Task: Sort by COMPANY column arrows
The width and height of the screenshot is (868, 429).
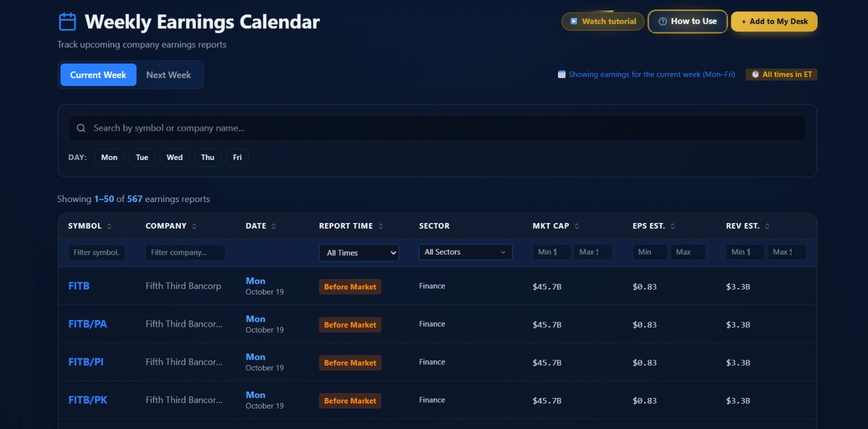Action: click(x=194, y=226)
